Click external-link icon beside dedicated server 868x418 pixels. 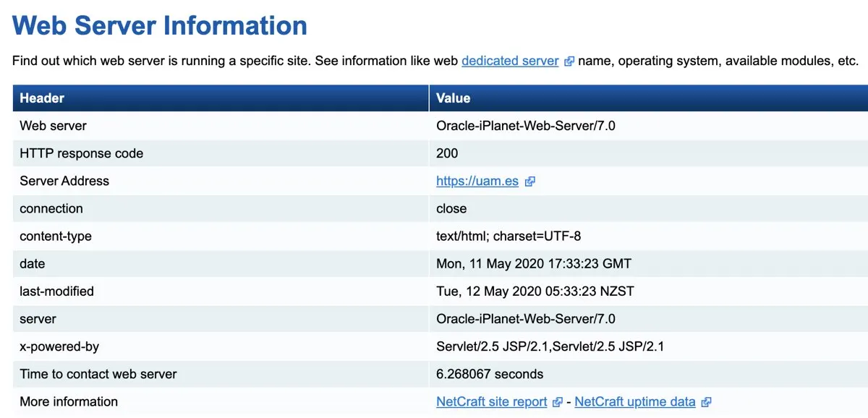click(569, 61)
